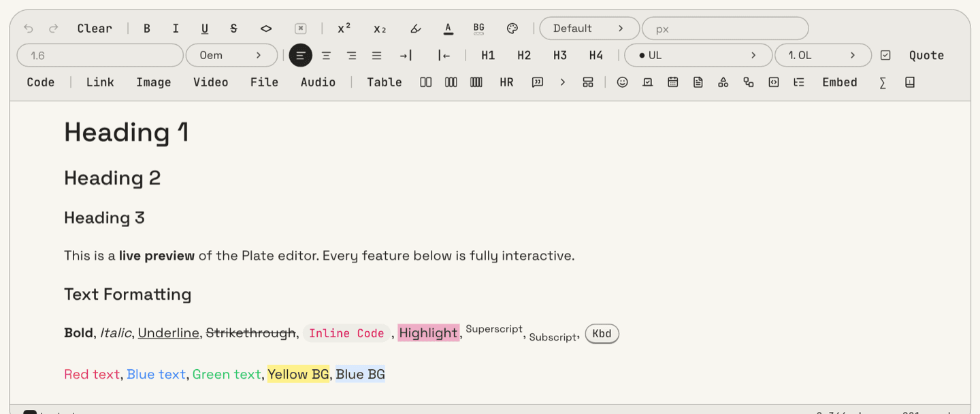Open the BG background color picker
980x414 pixels.
[479, 29]
